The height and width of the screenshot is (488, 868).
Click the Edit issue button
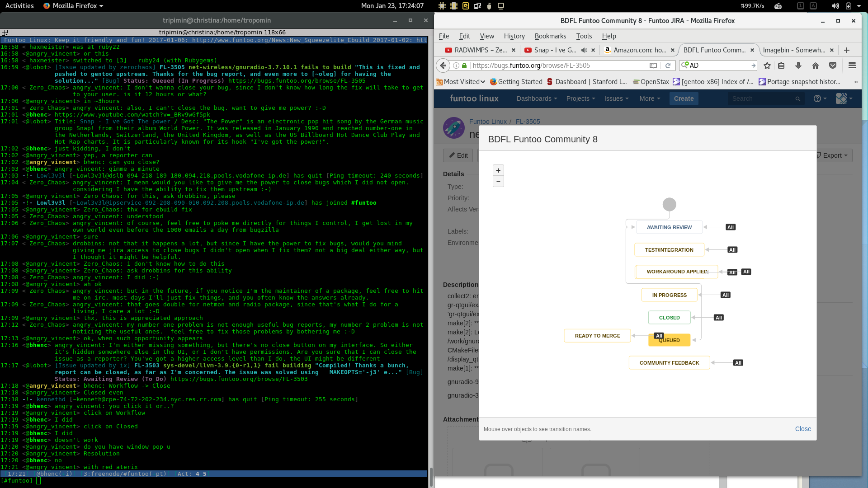point(458,155)
